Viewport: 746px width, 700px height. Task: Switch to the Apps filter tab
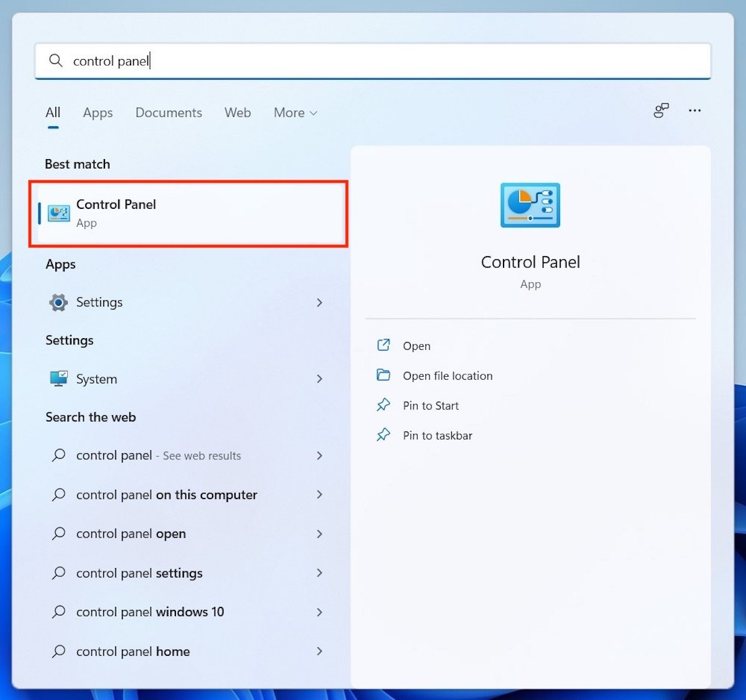coord(98,113)
